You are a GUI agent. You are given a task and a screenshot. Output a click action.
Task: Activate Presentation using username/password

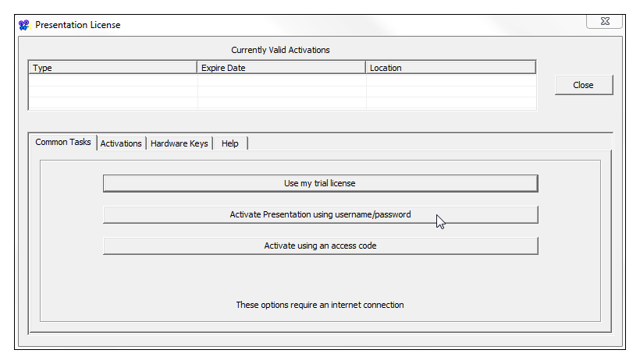pos(321,215)
